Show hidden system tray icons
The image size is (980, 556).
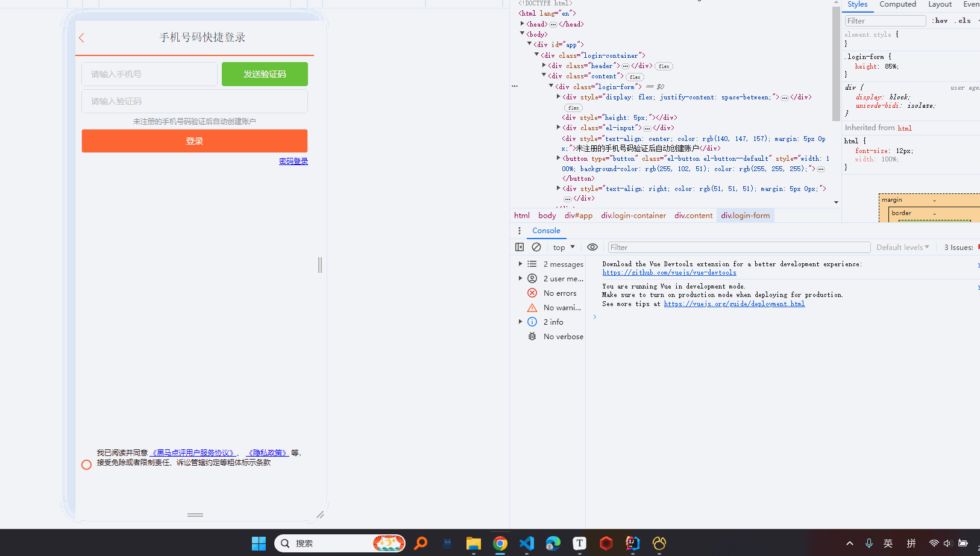pyautogui.click(x=850, y=543)
